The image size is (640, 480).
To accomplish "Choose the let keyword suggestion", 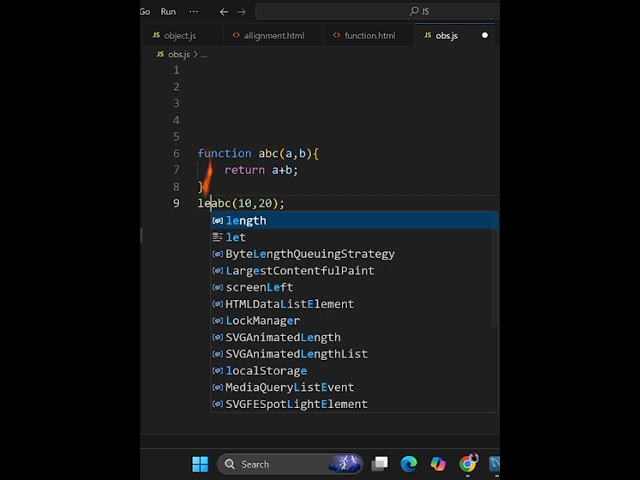I will click(x=354, y=237).
